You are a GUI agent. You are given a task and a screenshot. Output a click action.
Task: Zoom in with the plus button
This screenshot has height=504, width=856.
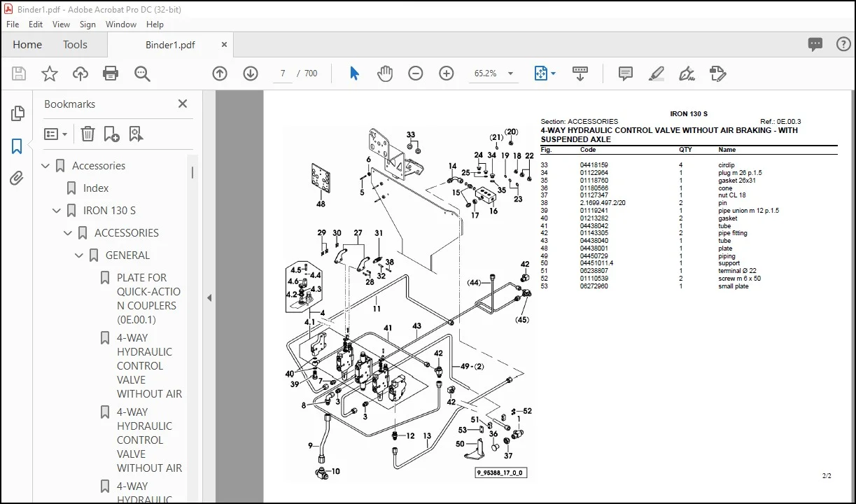coord(447,73)
